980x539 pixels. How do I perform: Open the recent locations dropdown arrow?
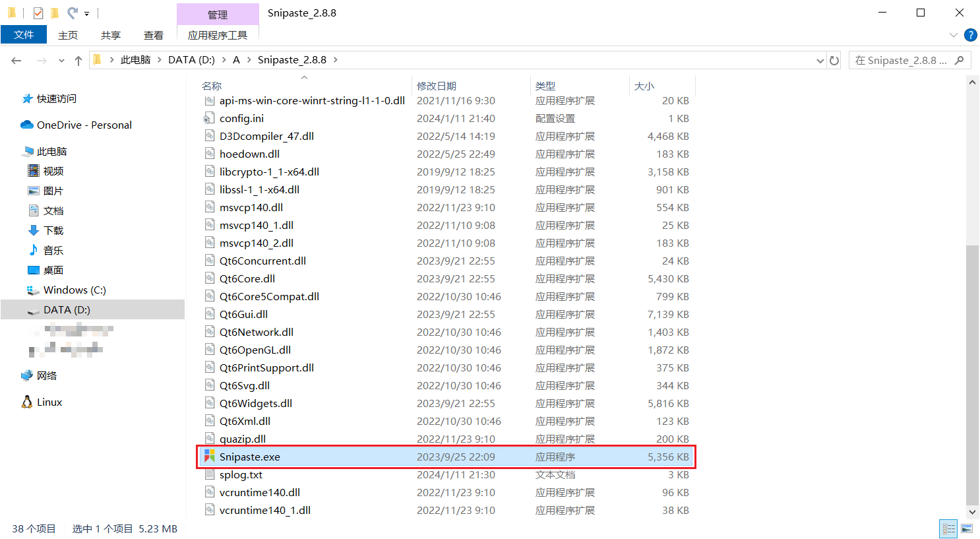tap(61, 61)
